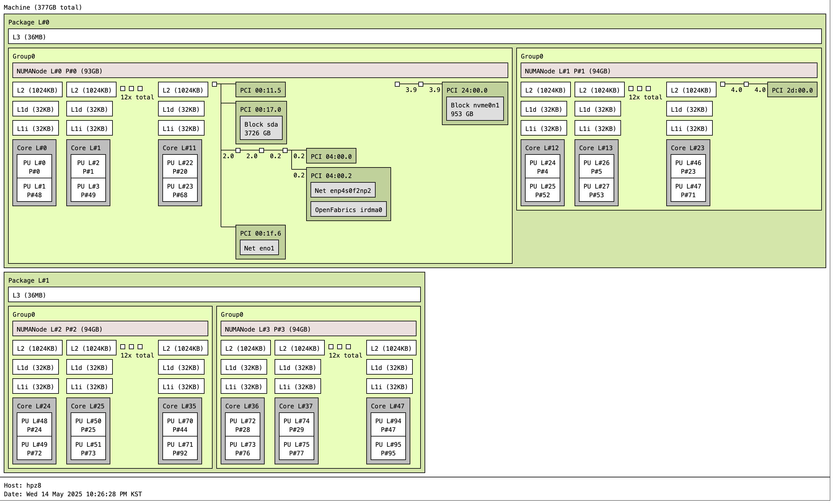Select Core L#36 box label

coord(243,407)
